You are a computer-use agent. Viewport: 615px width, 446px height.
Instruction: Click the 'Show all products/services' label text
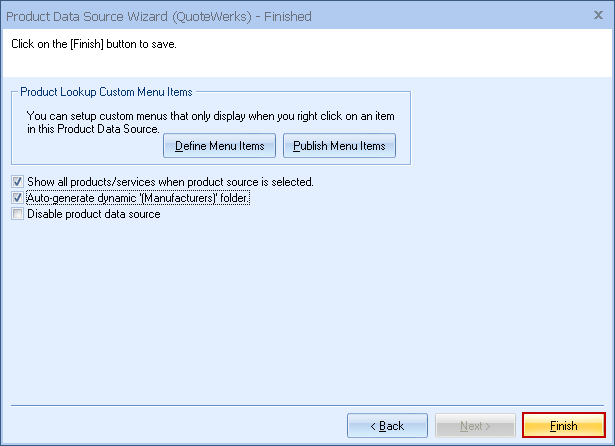coord(170,182)
